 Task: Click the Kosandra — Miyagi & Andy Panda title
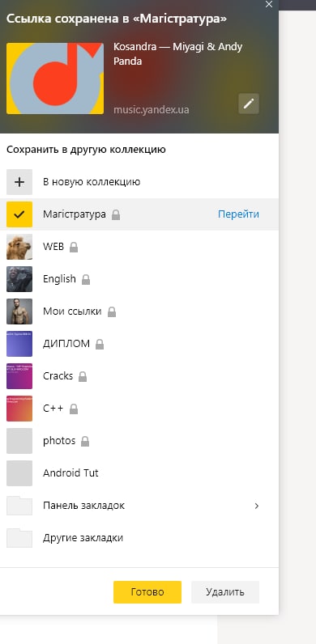(x=177, y=54)
